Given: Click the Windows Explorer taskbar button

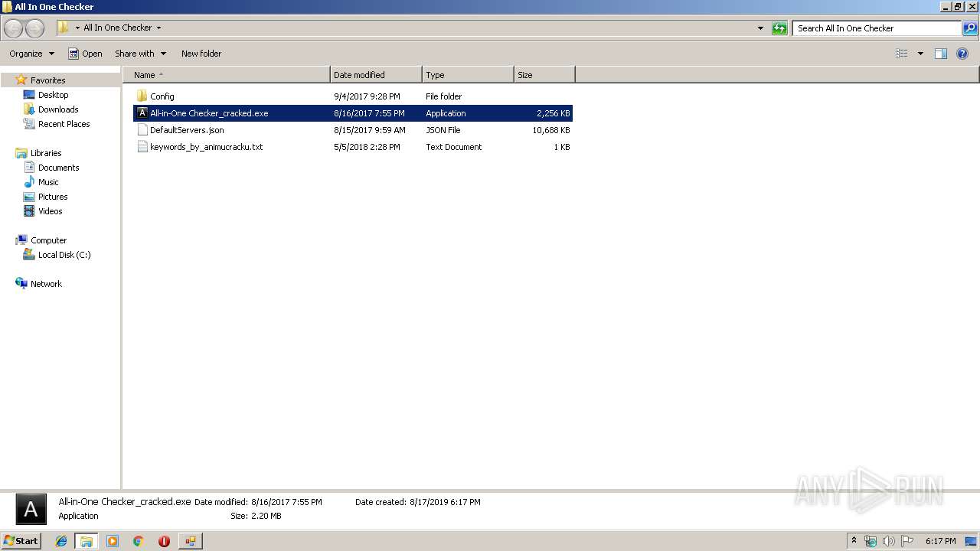Looking at the screenshot, I should pyautogui.click(x=87, y=541).
